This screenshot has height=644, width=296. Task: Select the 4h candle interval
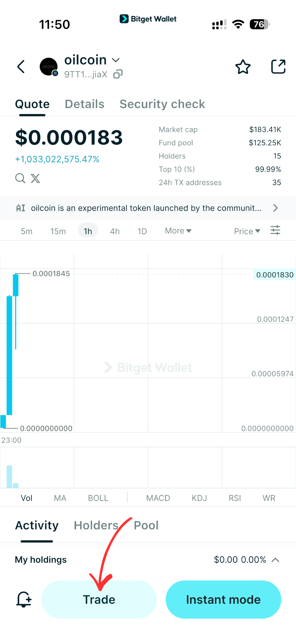114,231
